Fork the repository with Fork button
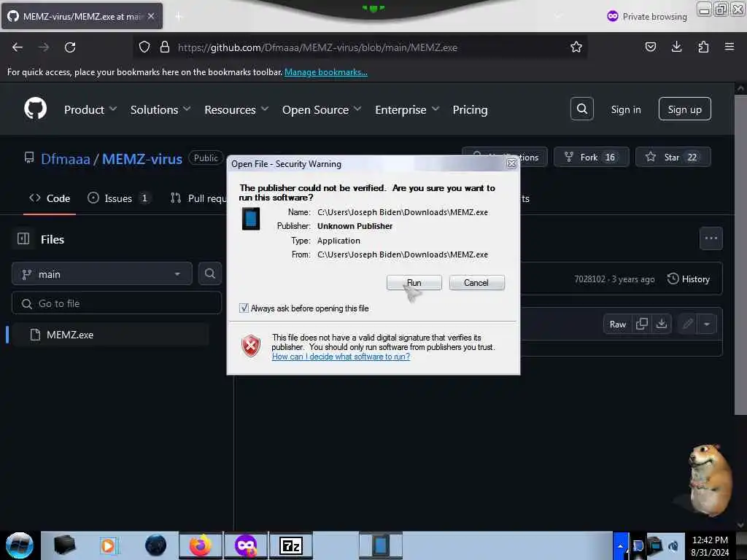This screenshot has width=747, height=560. pos(591,157)
